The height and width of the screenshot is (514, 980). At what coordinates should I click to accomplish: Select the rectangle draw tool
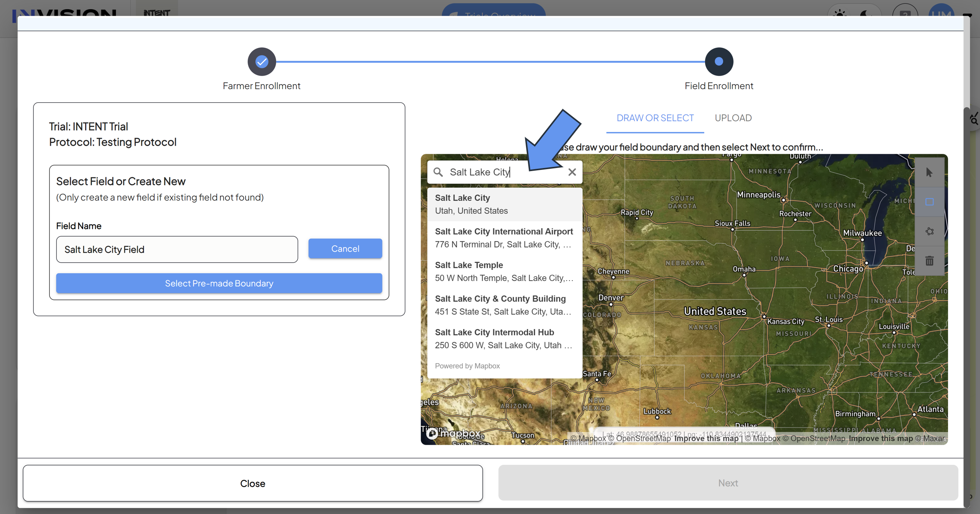[x=929, y=202]
